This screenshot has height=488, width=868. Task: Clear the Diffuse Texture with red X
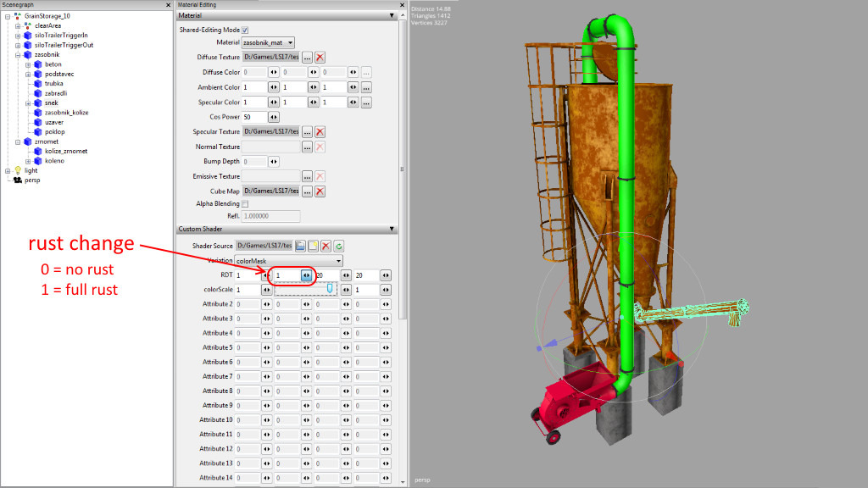320,58
